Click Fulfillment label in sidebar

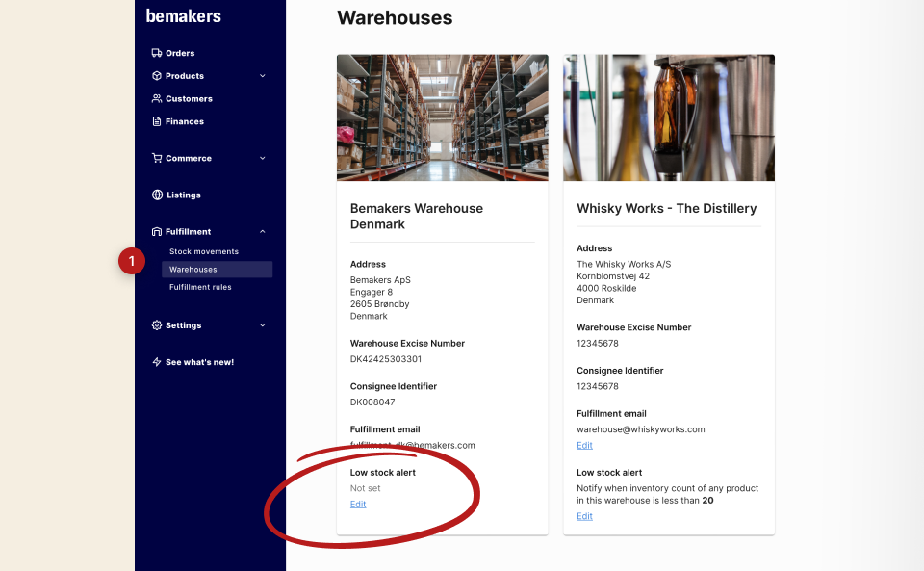[x=188, y=232]
